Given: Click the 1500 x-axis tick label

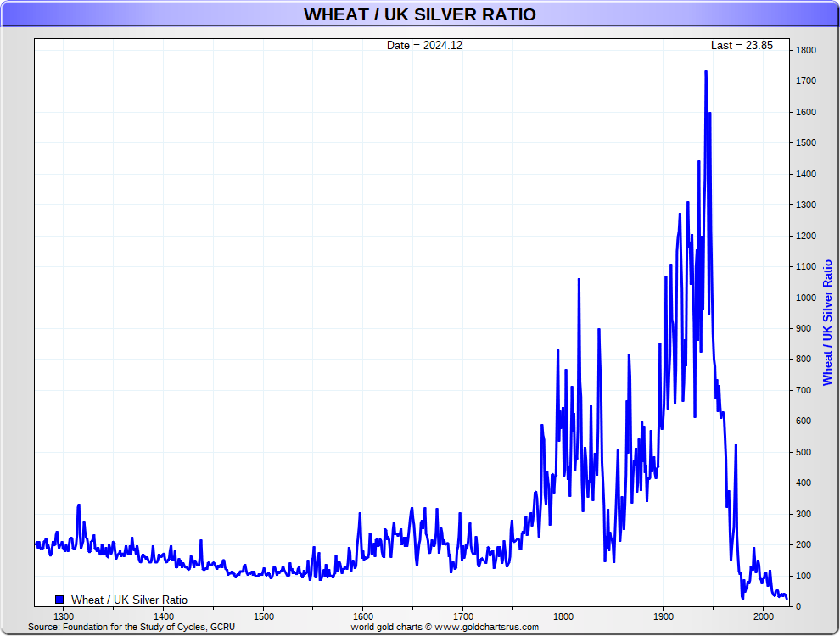Looking at the screenshot, I should pyautogui.click(x=263, y=616).
